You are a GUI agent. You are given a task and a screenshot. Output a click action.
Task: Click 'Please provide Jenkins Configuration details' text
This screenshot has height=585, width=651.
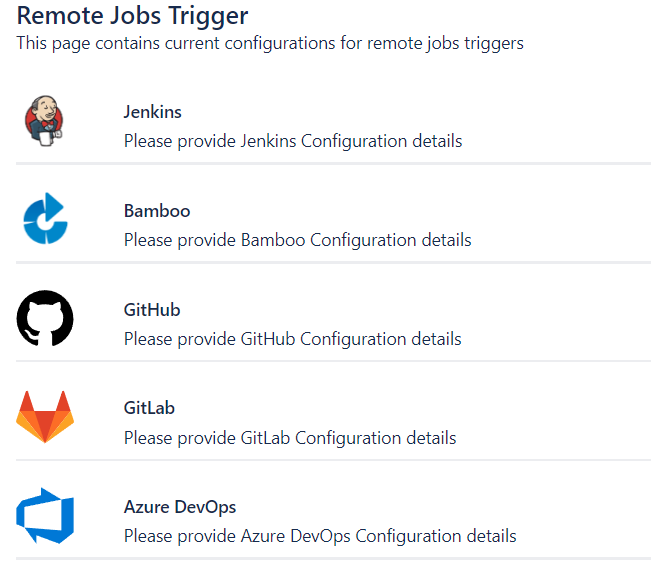tap(293, 141)
